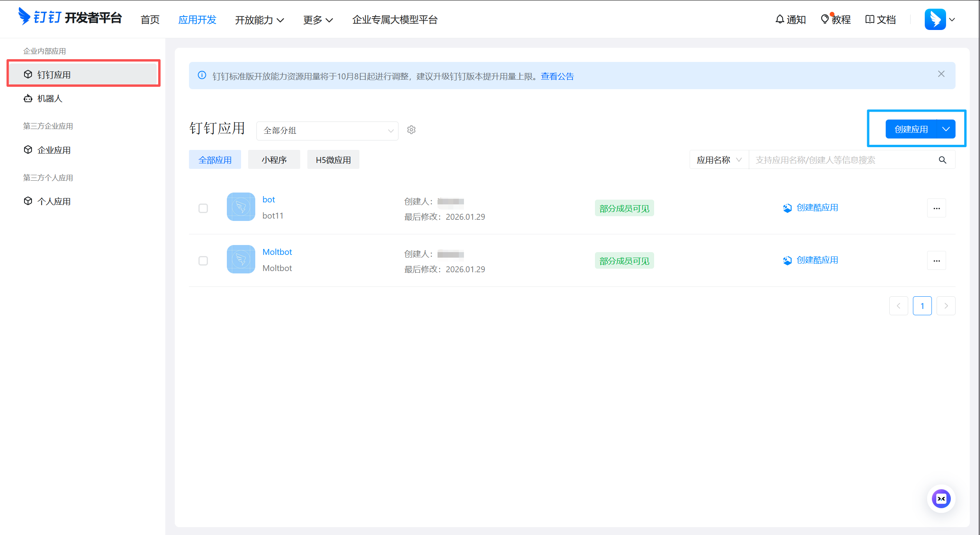This screenshot has height=535, width=980.
Task: Click the group settings gear icon
Action: 411,130
